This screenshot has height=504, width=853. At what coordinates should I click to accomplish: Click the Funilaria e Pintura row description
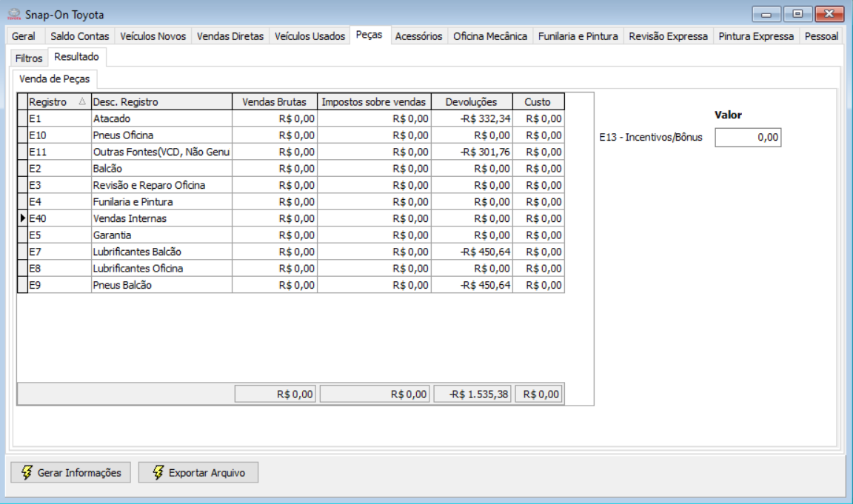161,202
